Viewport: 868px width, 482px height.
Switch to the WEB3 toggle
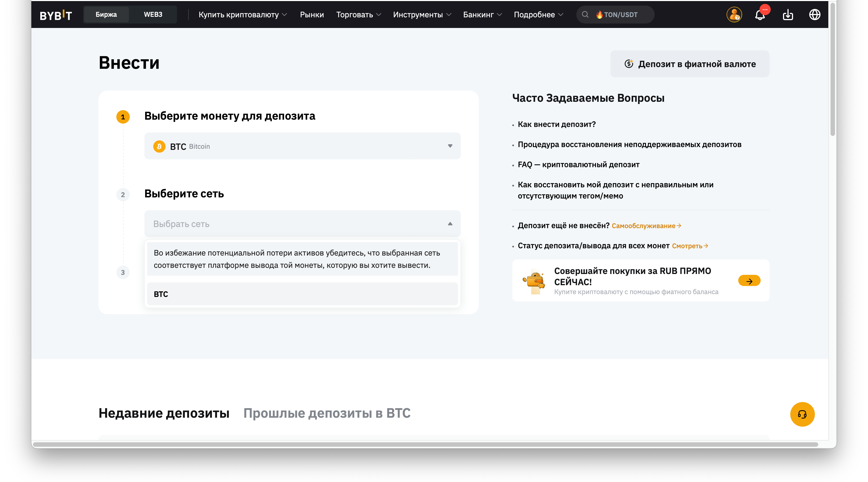coord(153,15)
